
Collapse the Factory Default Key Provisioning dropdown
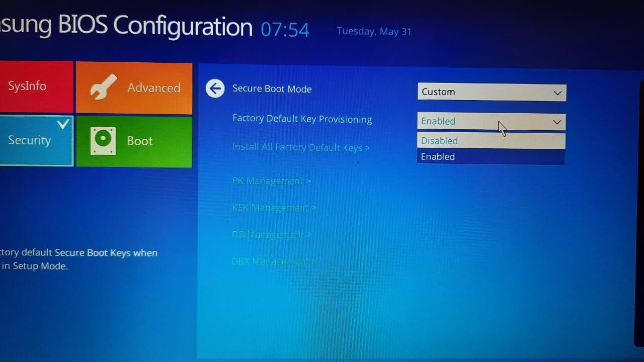(x=492, y=121)
